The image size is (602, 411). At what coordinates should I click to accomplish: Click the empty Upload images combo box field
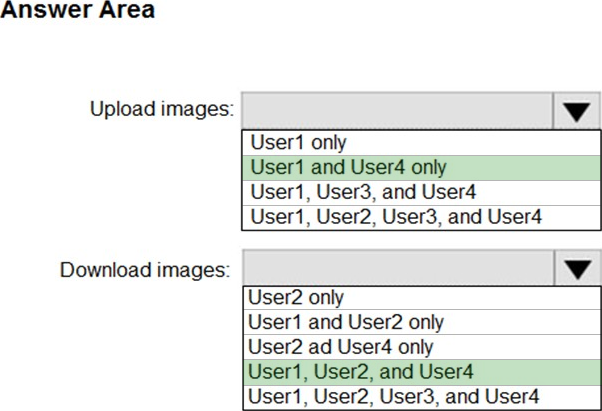coord(397,110)
